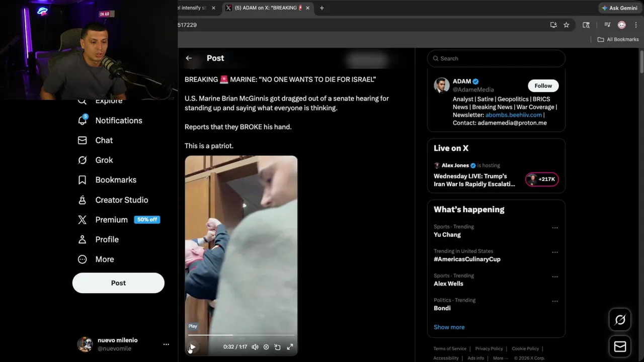Open more options for Yu Chang trend
The height and width of the screenshot is (362, 644).
pyautogui.click(x=555, y=228)
